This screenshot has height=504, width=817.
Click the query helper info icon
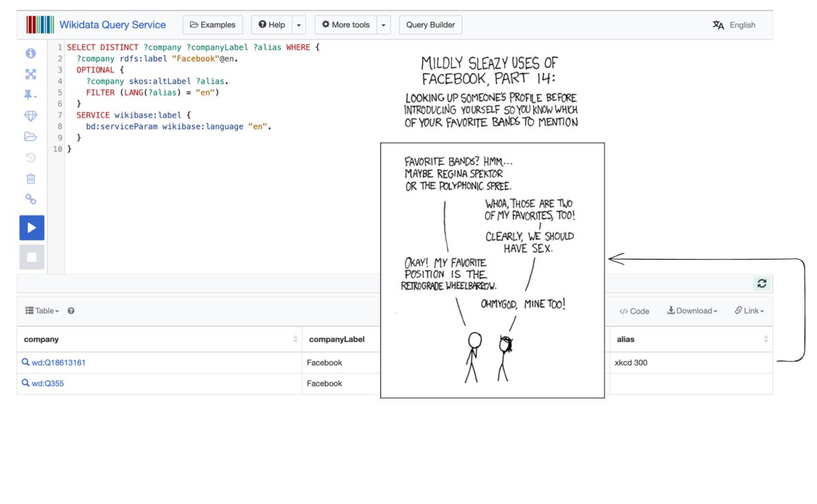tap(31, 53)
